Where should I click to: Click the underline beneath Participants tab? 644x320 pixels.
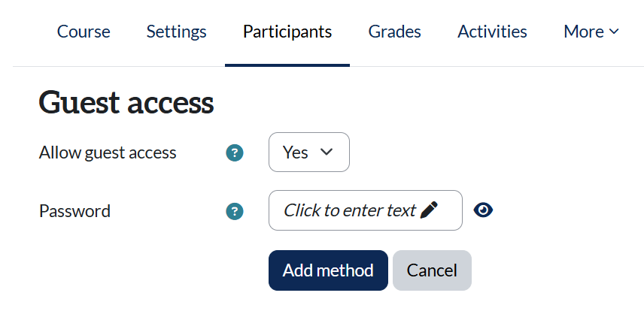pos(287,65)
